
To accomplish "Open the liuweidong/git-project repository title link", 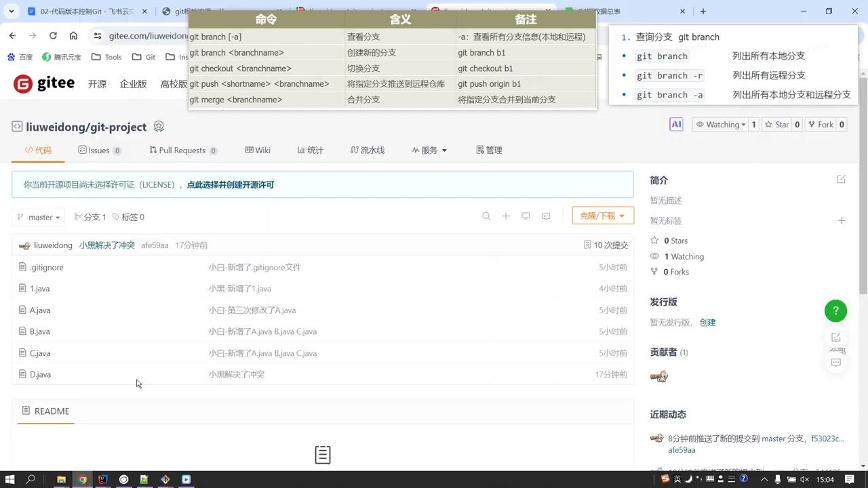I will point(86,127).
